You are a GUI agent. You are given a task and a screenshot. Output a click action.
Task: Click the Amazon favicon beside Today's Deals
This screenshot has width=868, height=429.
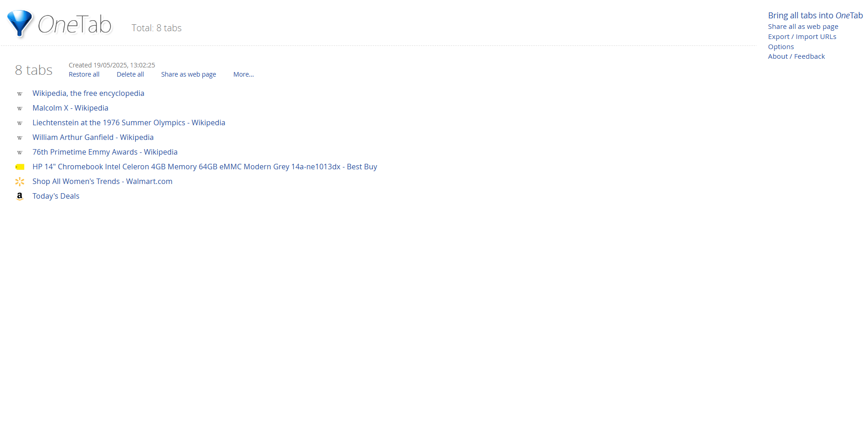tap(20, 196)
